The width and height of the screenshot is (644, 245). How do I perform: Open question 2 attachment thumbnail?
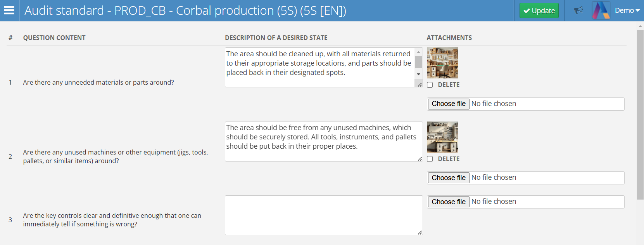[x=442, y=137]
